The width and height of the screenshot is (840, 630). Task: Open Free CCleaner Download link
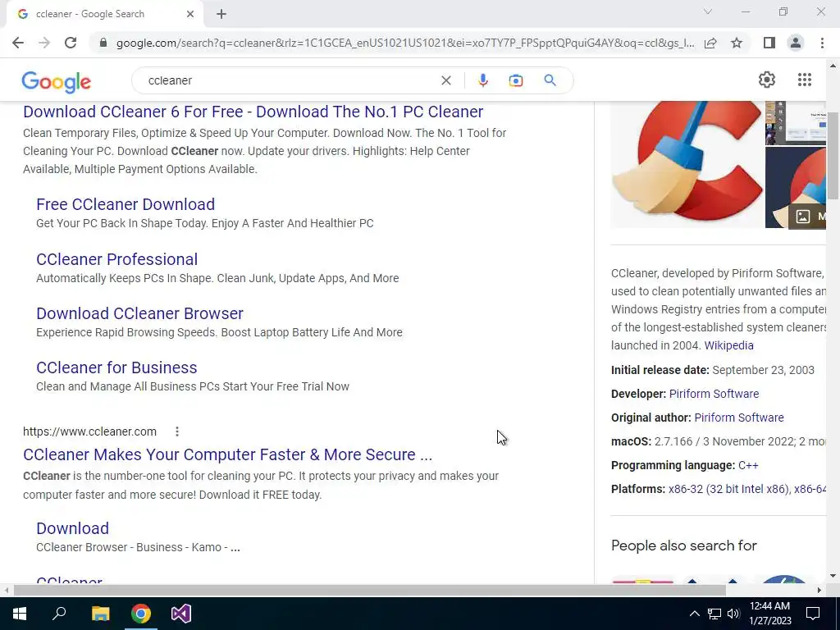tap(126, 204)
